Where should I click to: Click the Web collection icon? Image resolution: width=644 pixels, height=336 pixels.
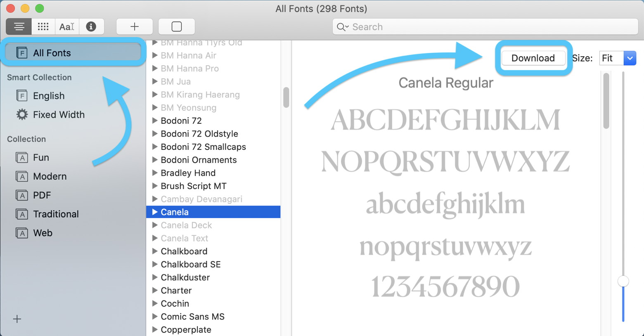coord(22,233)
